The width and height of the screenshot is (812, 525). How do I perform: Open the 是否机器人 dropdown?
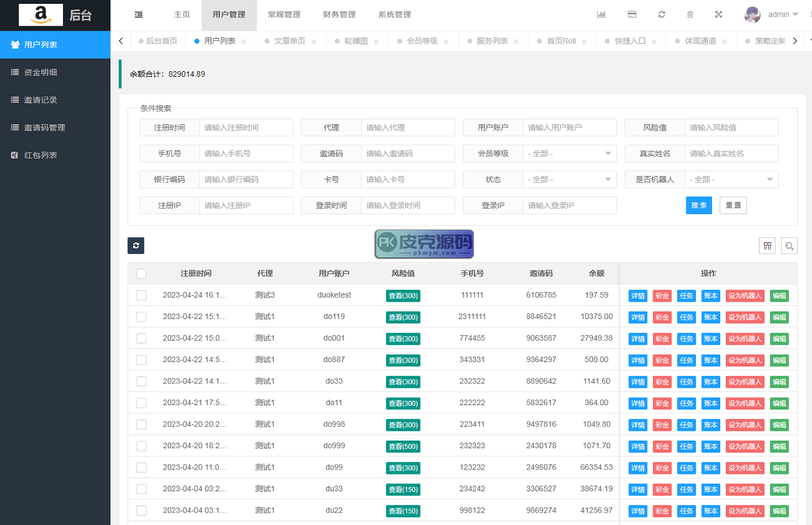[731, 180]
